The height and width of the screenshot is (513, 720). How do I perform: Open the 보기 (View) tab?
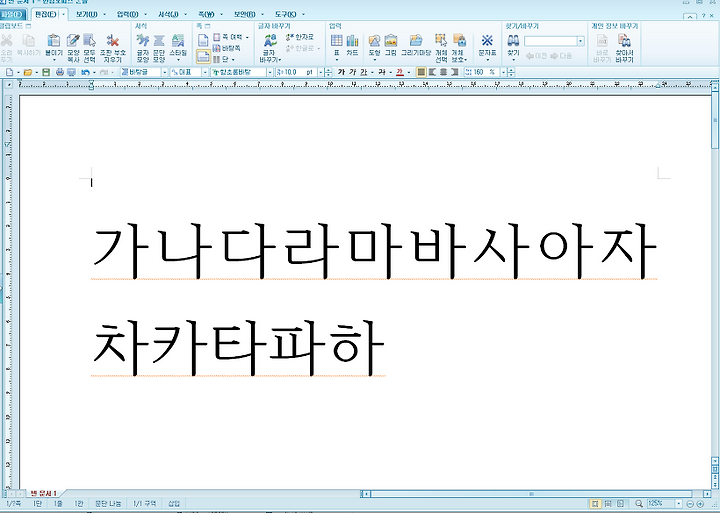point(86,14)
